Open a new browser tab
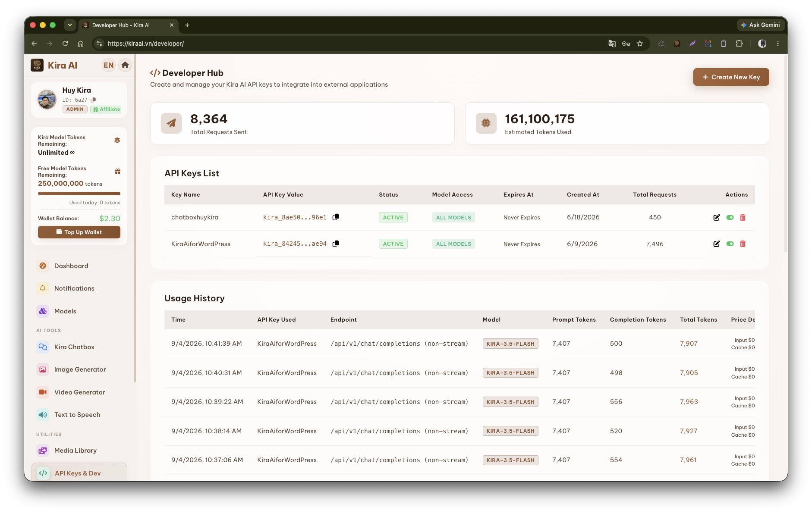 pyautogui.click(x=187, y=25)
